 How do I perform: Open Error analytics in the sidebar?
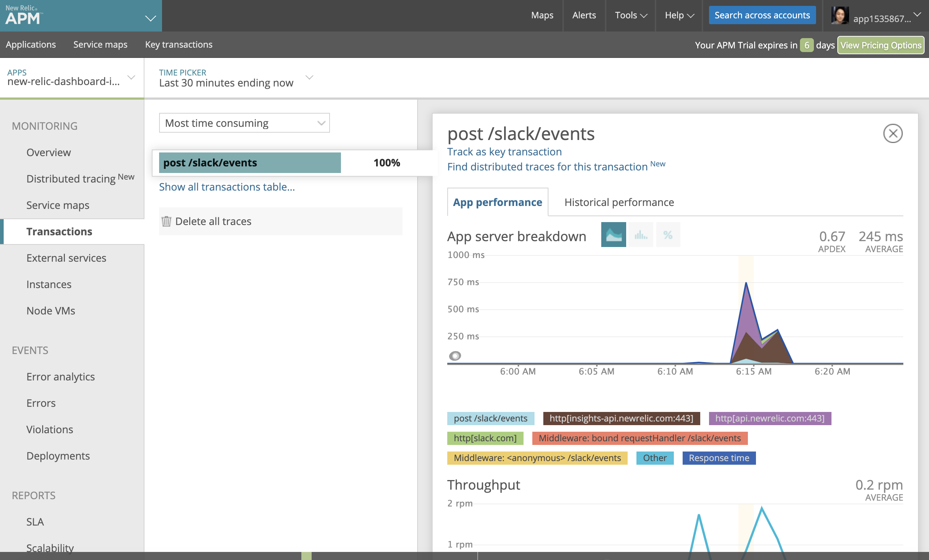(60, 376)
